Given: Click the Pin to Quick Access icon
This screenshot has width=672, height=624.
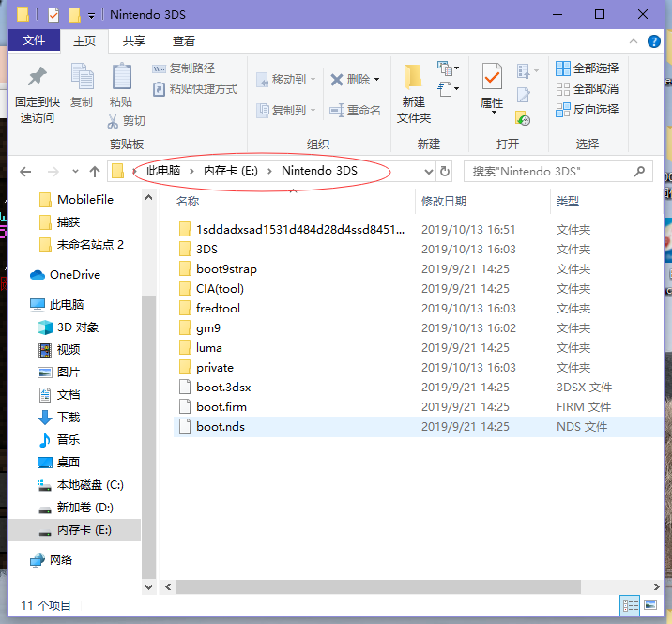Looking at the screenshot, I should point(38,76).
